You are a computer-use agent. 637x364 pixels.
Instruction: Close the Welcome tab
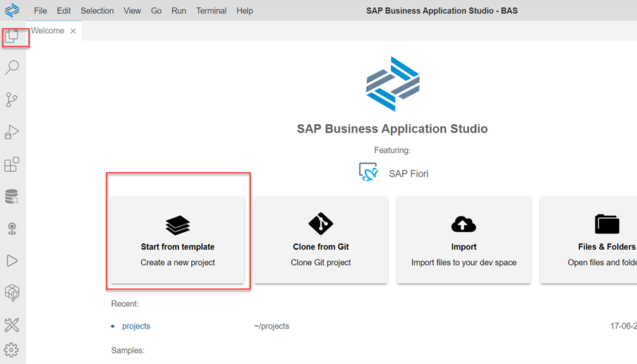[73, 31]
